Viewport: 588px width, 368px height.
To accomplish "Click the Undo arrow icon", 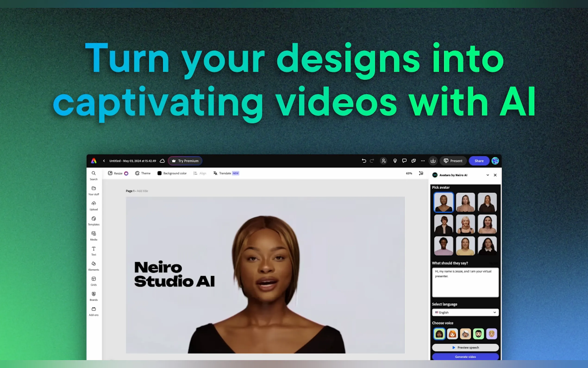I will click(364, 161).
